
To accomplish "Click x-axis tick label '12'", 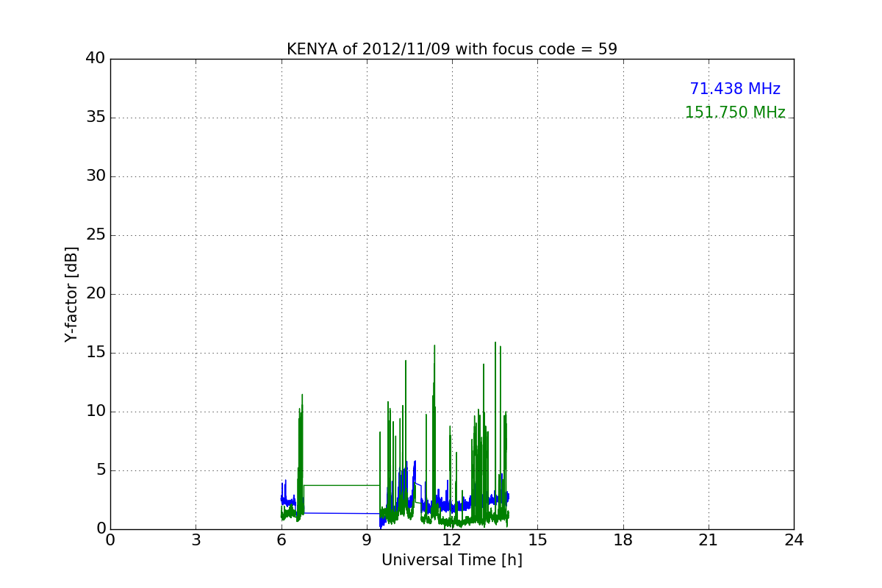I will [452, 540].
